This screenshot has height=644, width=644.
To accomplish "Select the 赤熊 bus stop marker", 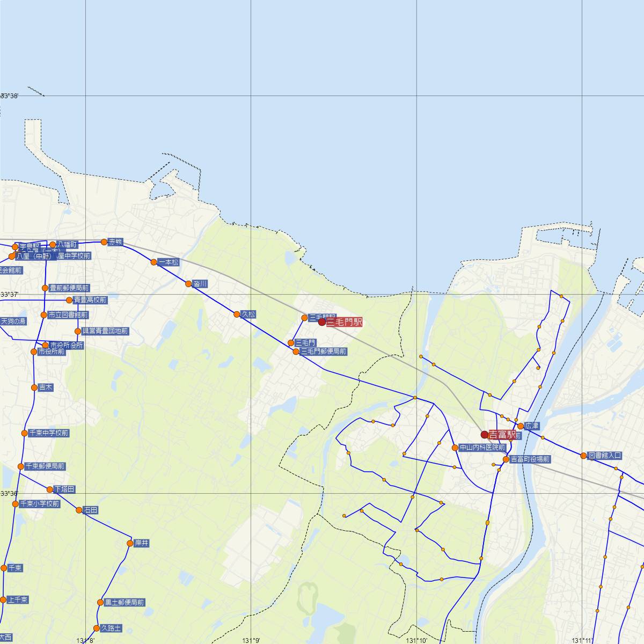I will pos(104,242).
